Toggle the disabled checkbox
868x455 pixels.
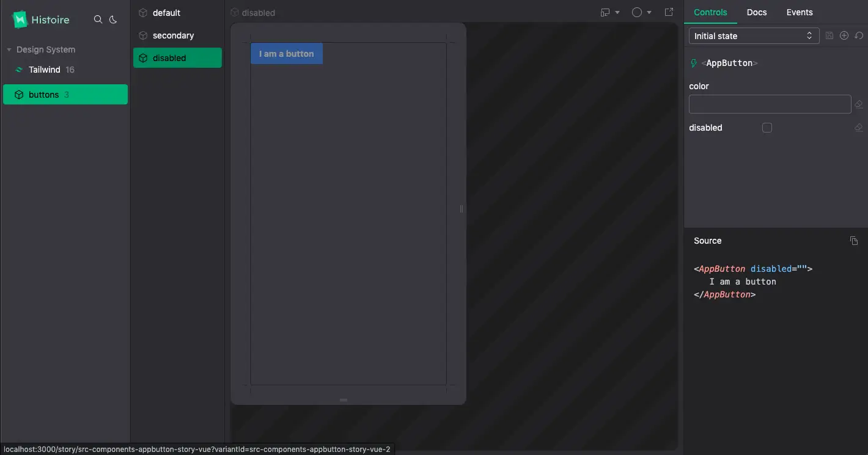(767, 128)
